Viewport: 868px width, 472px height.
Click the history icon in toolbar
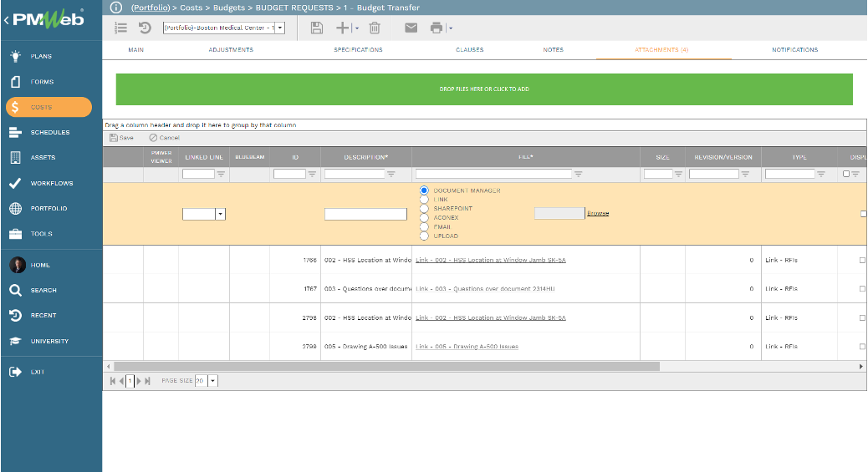[145, 28]
